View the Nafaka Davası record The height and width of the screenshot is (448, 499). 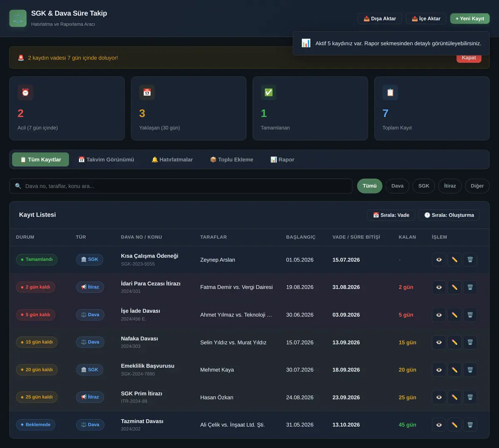439,342
